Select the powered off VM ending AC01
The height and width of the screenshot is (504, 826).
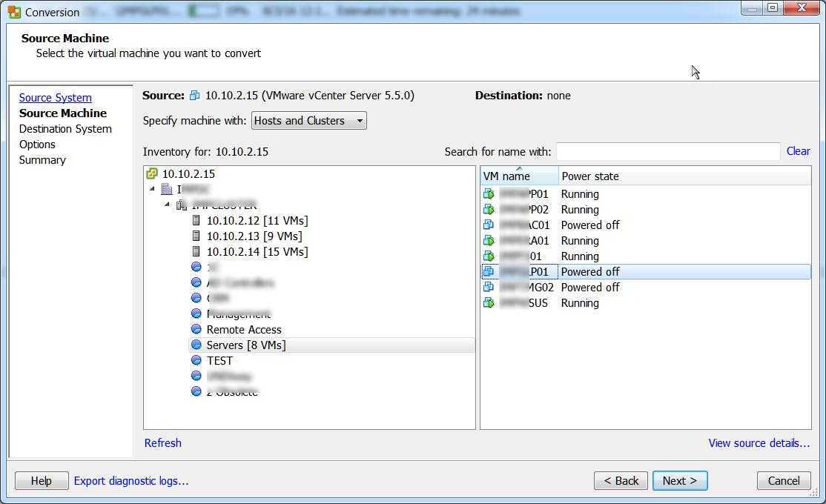(x=646, y=225)
